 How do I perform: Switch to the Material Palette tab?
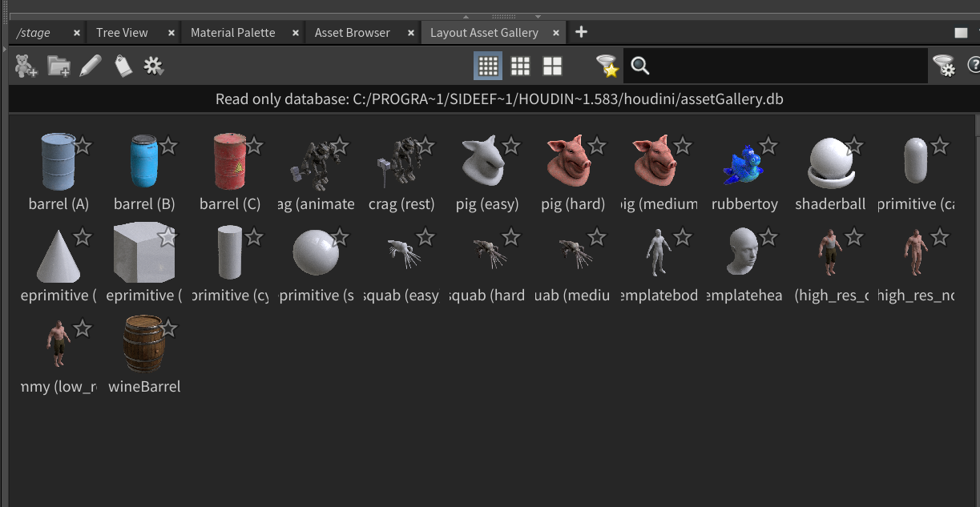point(233,33)
